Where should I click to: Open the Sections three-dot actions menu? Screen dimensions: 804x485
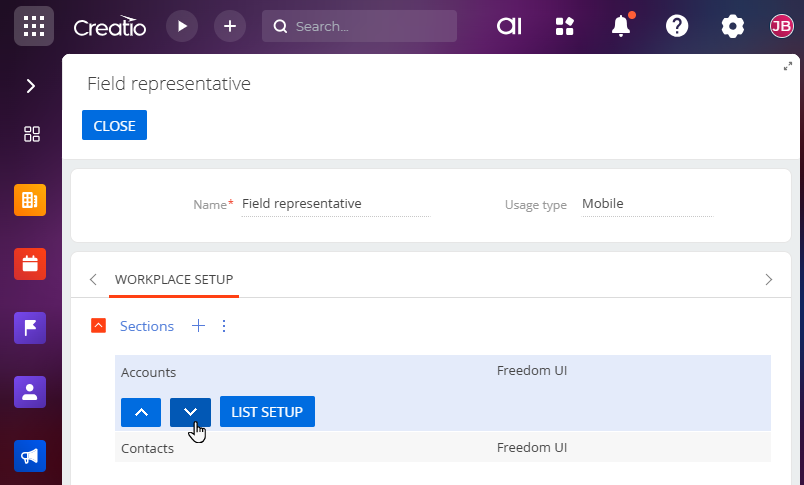pyautogui.click(x=224, y=326)
